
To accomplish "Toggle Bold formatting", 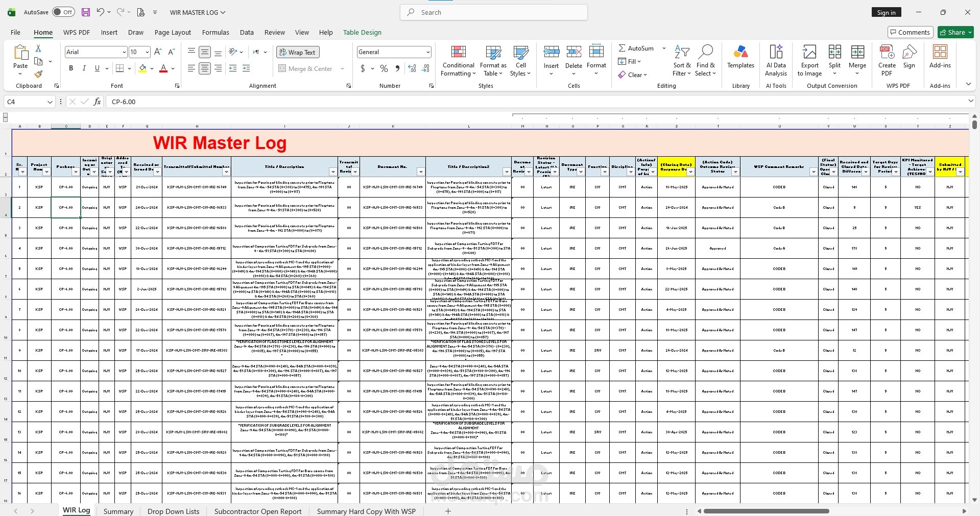I will [71, 68].
